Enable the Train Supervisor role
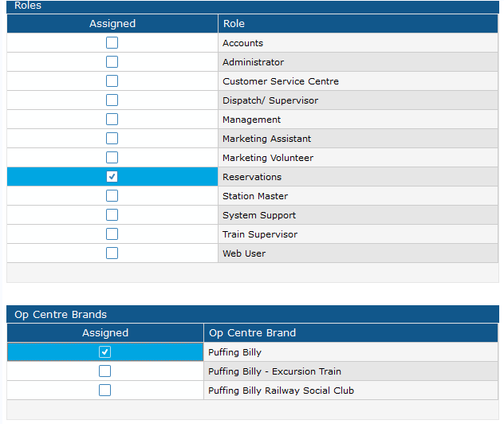This screenshot has height=424, width=504. pos(112,234)
